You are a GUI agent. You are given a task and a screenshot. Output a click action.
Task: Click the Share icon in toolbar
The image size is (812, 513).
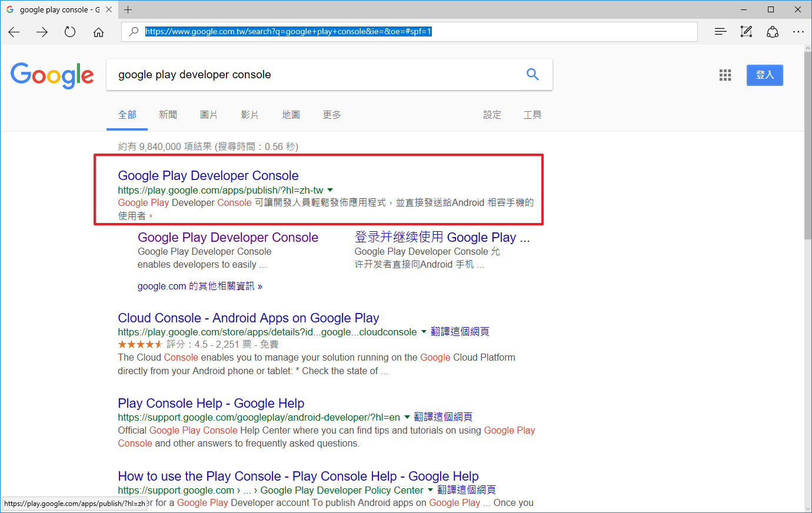tap(773, 32)
